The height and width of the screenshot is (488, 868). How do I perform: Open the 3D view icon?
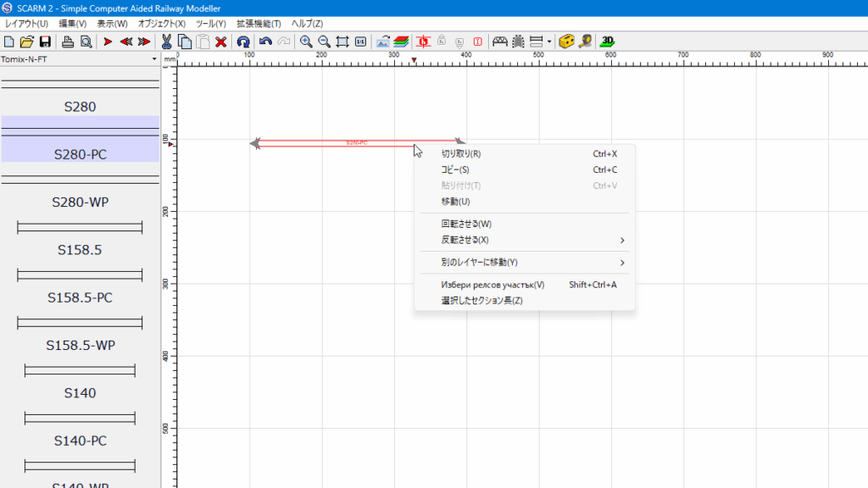[607, 42]
